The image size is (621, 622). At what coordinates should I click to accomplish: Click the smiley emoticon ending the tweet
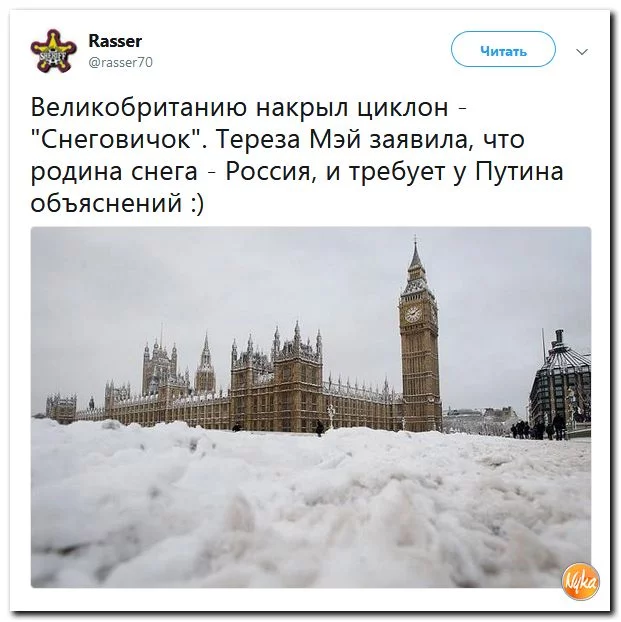click(x=197, y=205)
